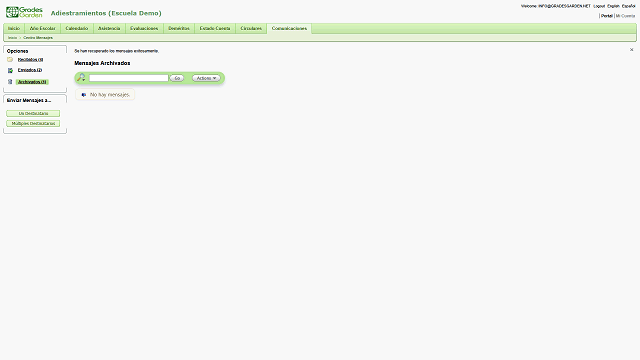
Task: Click the Un Destinatario button
Action: (x=33, y=113)
